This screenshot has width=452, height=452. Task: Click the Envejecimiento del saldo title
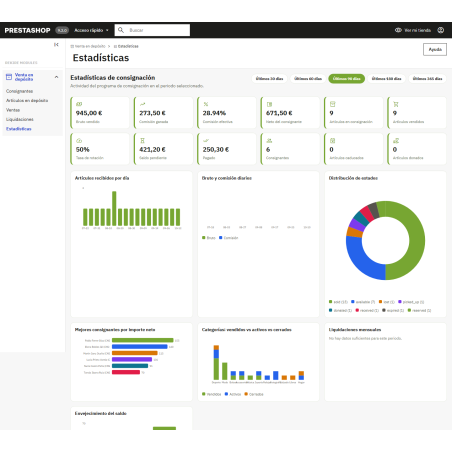pyautogui.click(x=101, y=413)
